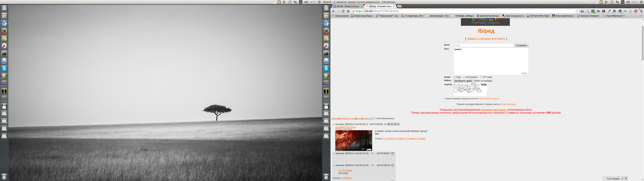
Task: Switch to the 2ch.hk Google search tab
Action: point(347,6)
